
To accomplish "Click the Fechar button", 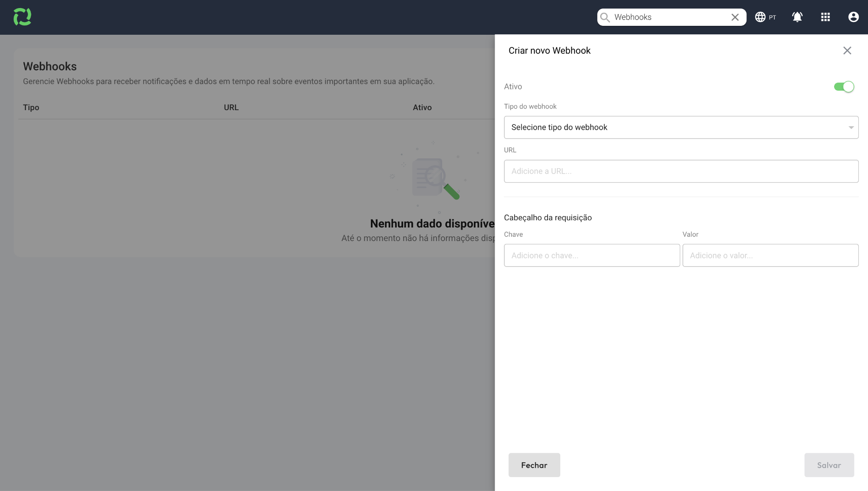I will click(x=534, y=465).
